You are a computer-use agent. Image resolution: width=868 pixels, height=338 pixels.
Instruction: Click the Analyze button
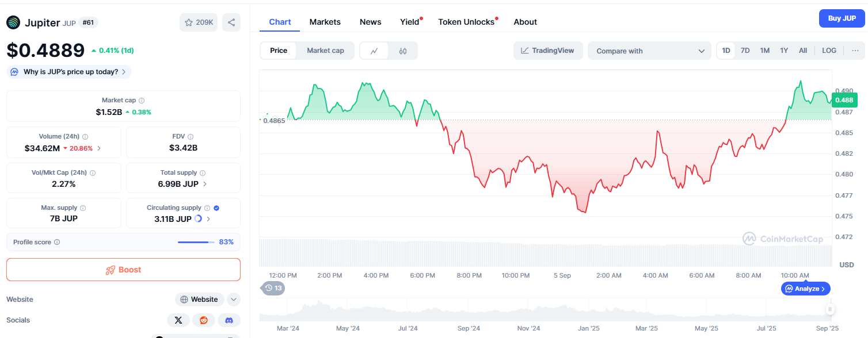(806, 289)
